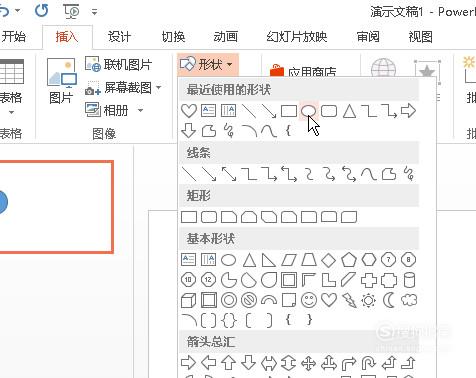Select the decagon shape labeled 10
This screenshot has width=476, height=378.
188,280
